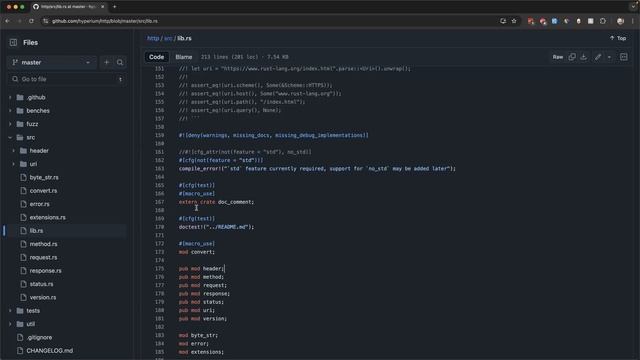Close the lib.rs browser tab
This screenshot has width=640, height=360.
coord(102,7)
